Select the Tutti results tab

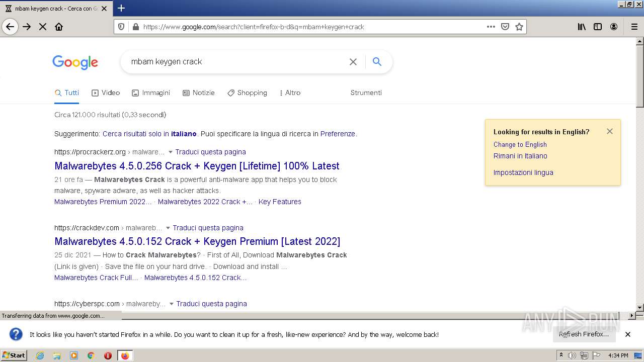67,93
